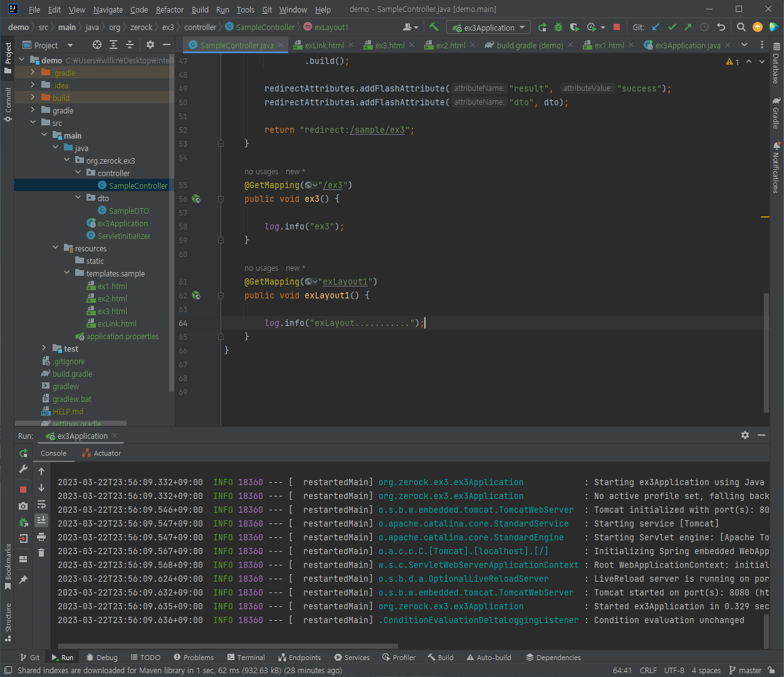Open Run panel settings gear
Image resolution: width=784 pixels, height=677 pixels.
[745, 435]
